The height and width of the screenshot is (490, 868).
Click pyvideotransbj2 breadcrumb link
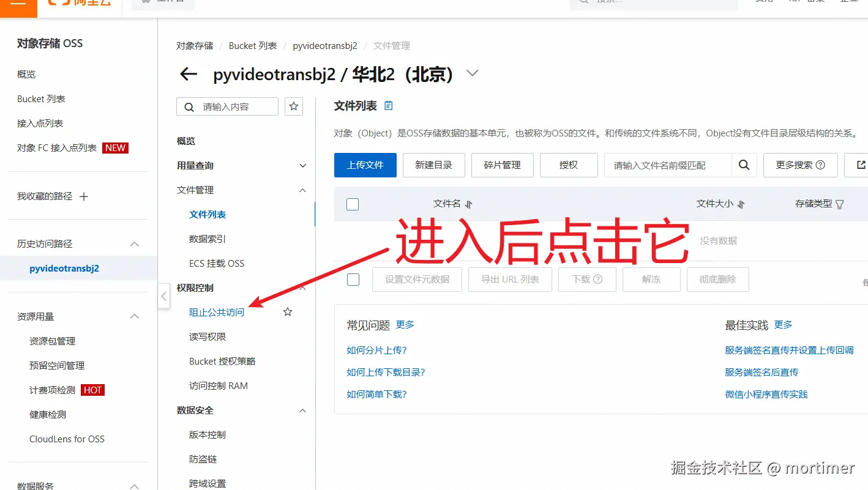[325, 46]
